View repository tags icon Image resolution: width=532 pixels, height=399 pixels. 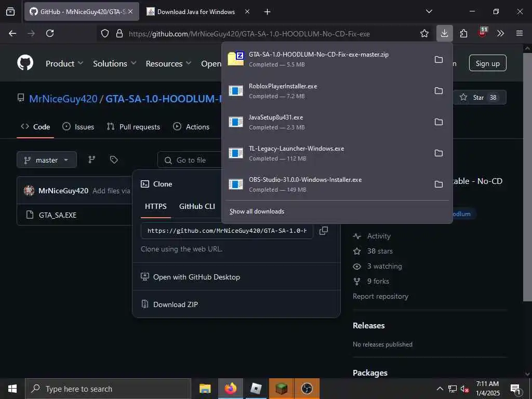pos(114,160)
